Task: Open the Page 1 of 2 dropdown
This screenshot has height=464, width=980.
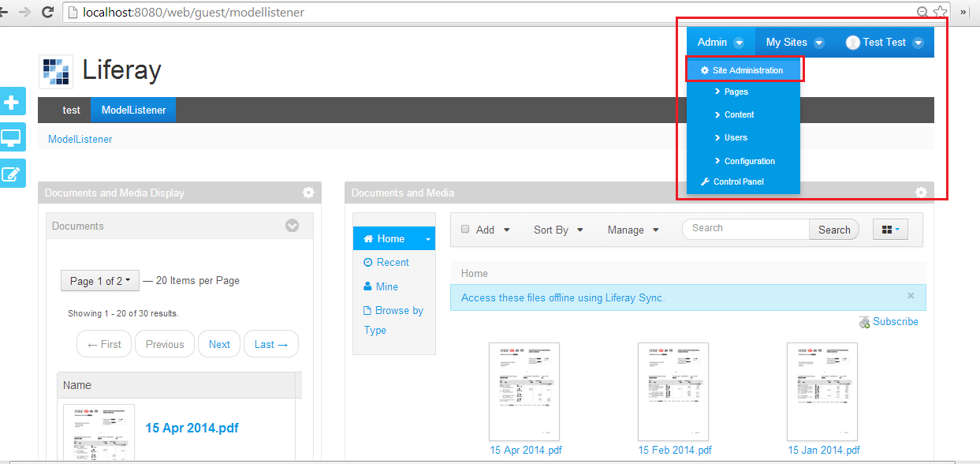Action: 100,281
